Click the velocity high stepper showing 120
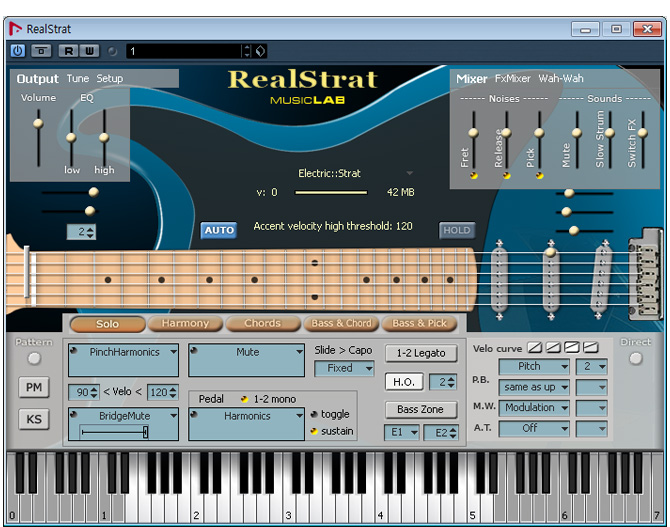Image resolution: width=670 pixels, height=527 pixels. point(162,392)
